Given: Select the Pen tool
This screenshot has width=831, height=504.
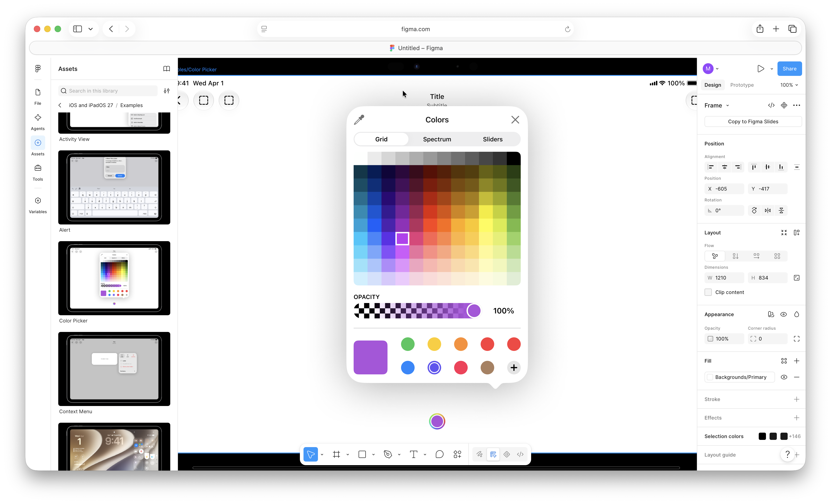Looking at the screenshot, I should point(388,454).
